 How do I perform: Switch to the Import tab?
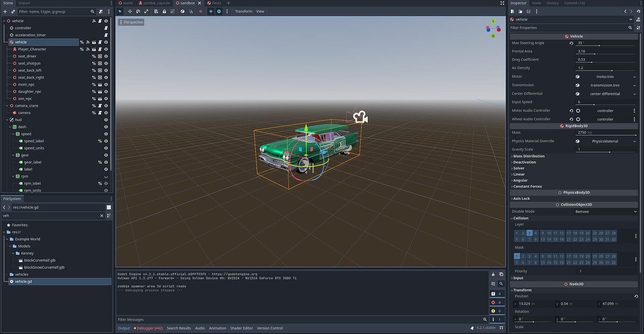24,3
